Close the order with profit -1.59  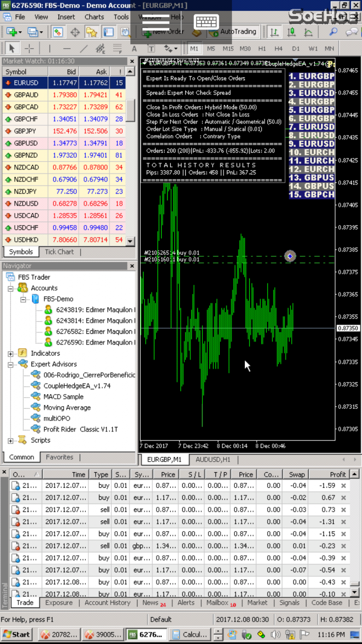pos(343,486)
